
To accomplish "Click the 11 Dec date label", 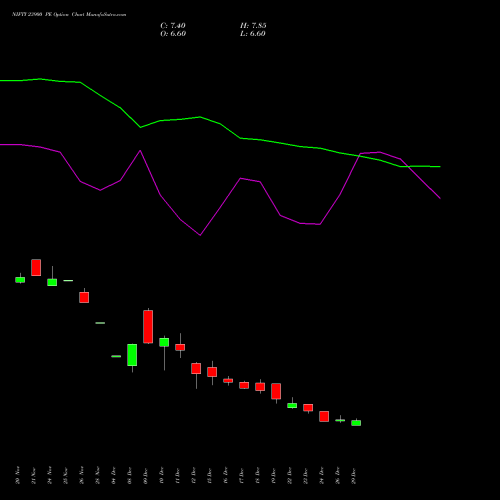I will (178, 475).
